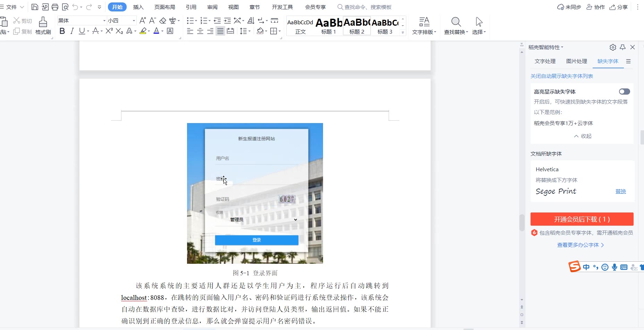Click the Center alignment icon

[200, 31]
